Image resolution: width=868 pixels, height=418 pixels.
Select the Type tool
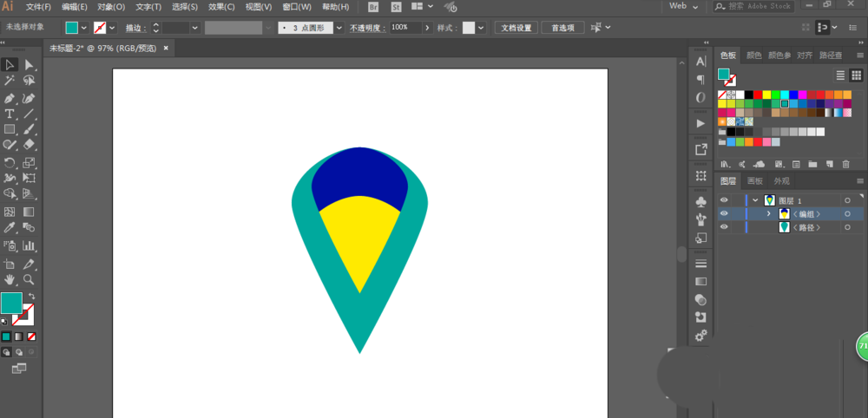pos(10,114)
